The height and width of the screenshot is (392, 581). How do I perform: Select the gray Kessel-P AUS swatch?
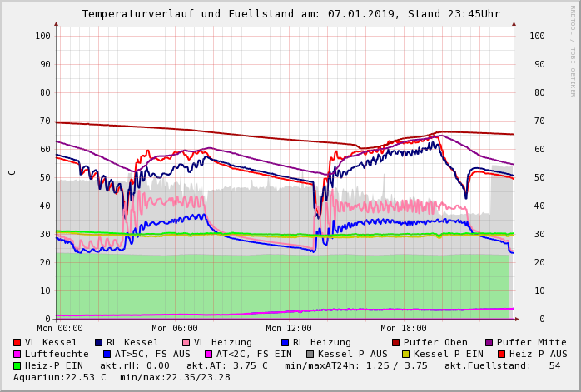310,354
